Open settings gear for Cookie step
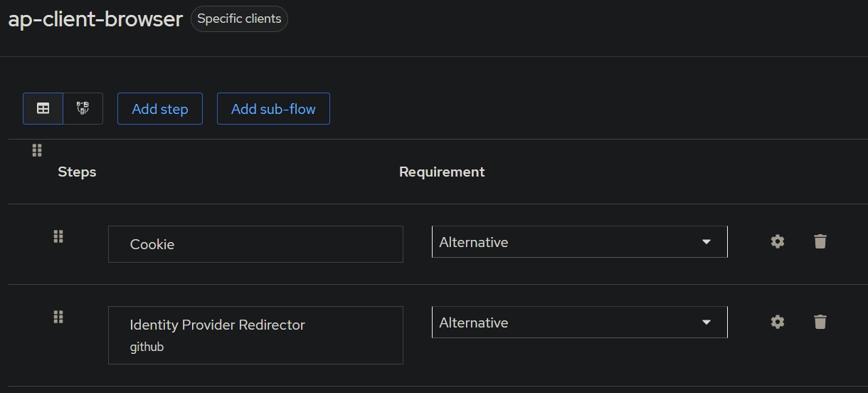The height and width of the screenshot is (393, 868). click(778, 241)
